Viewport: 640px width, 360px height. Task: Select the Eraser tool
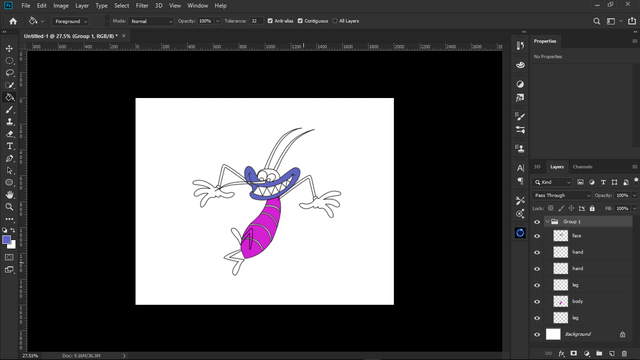point(9,134)
